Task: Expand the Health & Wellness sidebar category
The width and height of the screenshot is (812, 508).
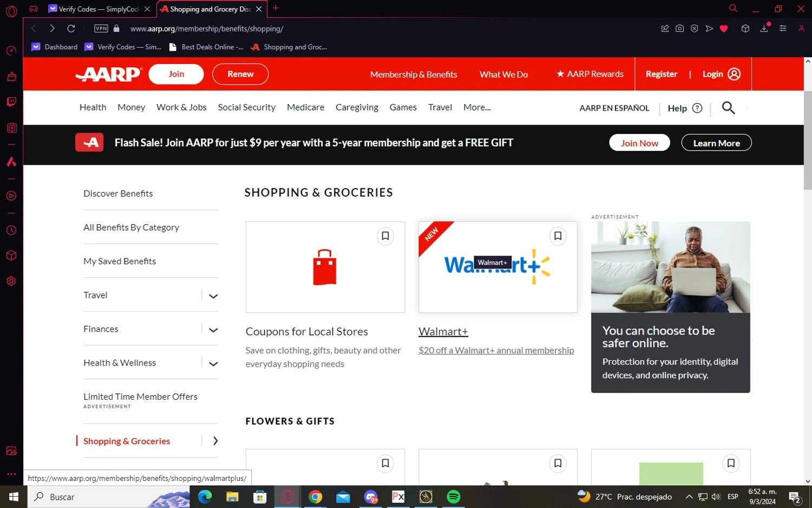Action: (213, 363)
